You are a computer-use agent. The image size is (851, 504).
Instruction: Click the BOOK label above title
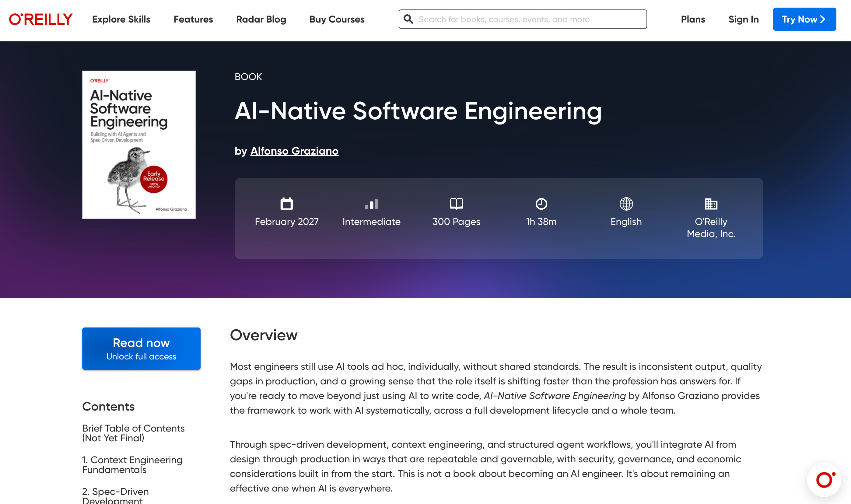(x=248, y=77)
